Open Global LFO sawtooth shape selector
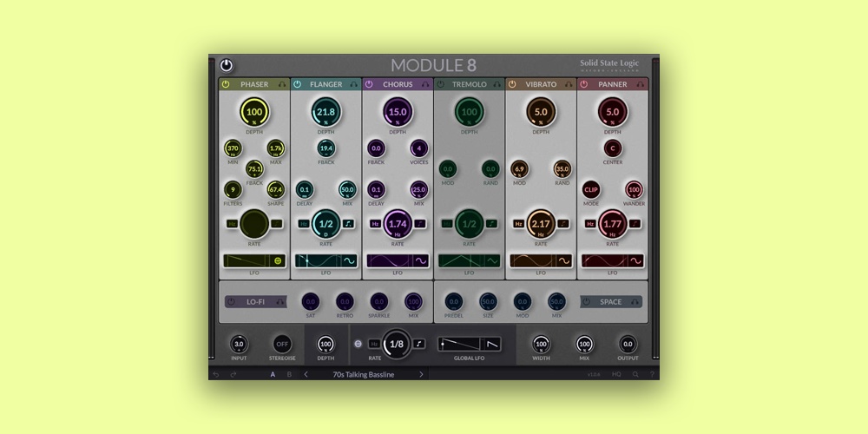 tap(491, 344)
